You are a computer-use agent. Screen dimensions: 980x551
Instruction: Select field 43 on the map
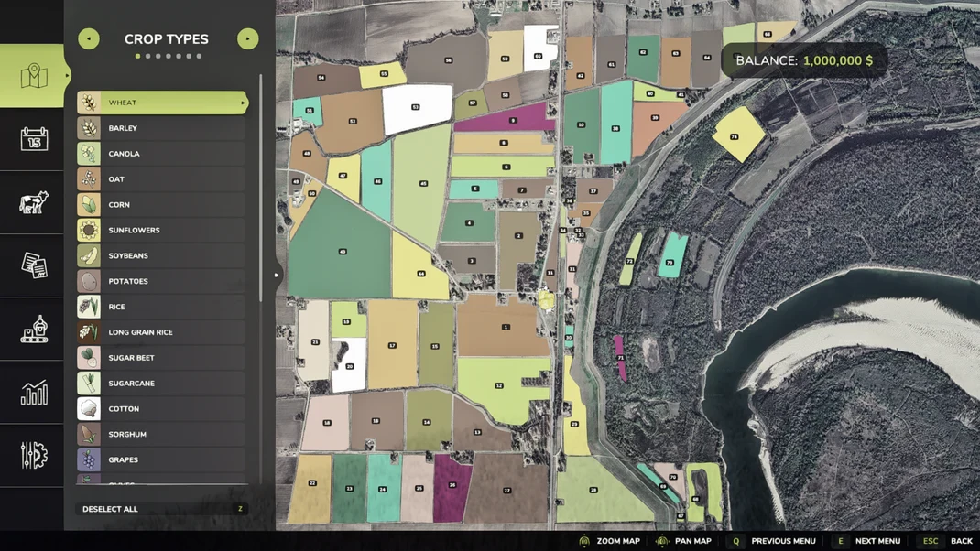tap(341, 250)
